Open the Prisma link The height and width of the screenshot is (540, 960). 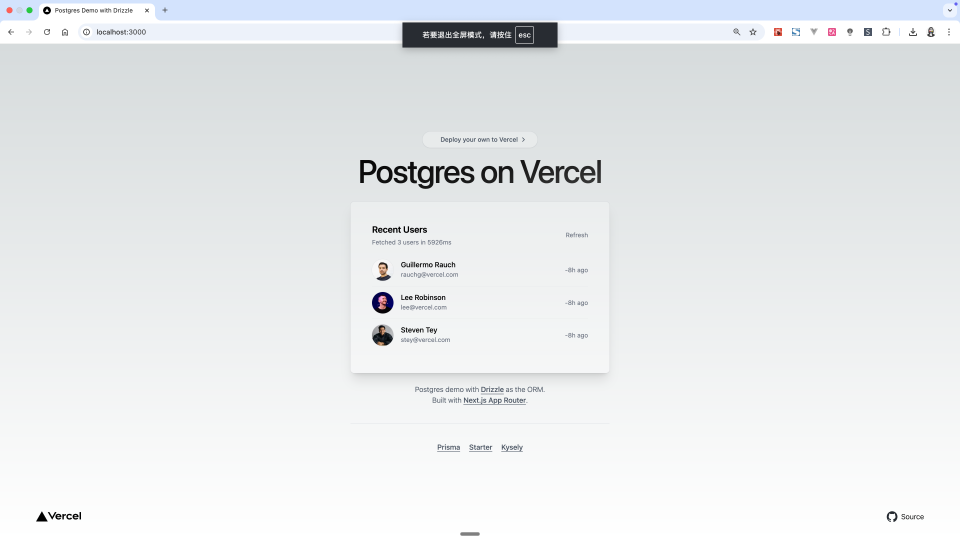448,448
